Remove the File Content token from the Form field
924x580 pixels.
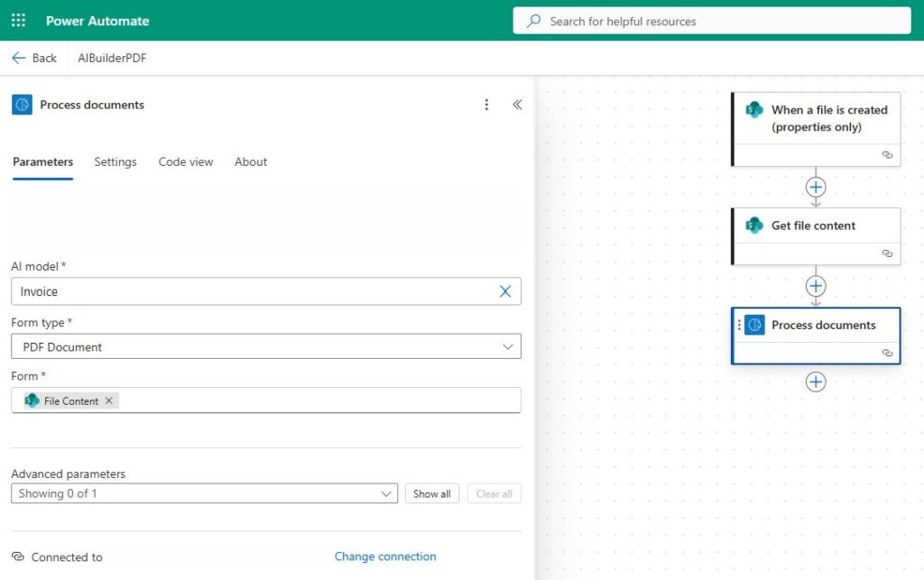pos(109,400)
